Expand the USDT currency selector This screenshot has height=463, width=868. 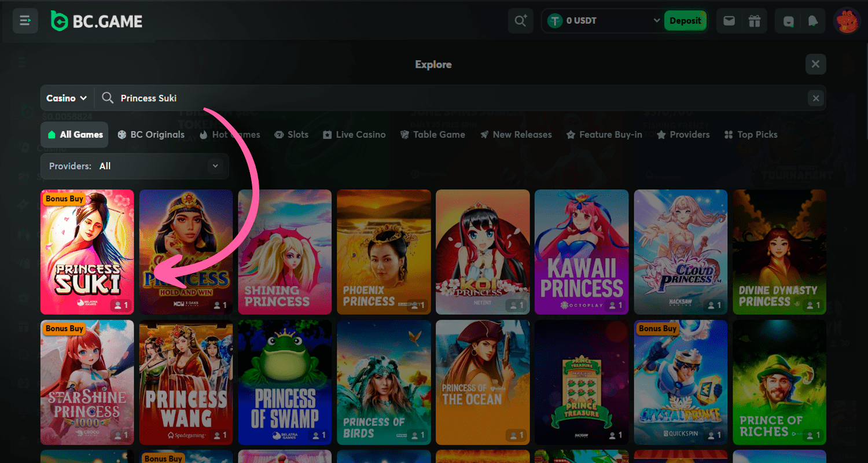(656, 21)
